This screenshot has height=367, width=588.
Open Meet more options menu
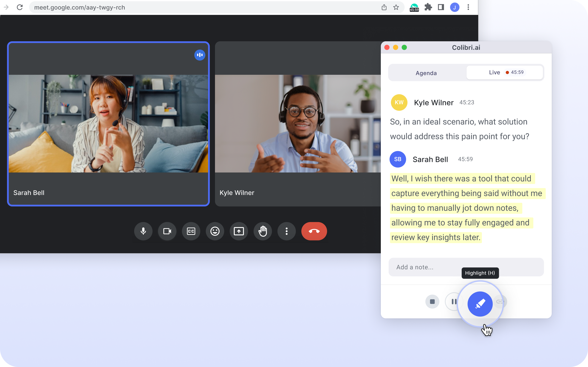(286, 231)
